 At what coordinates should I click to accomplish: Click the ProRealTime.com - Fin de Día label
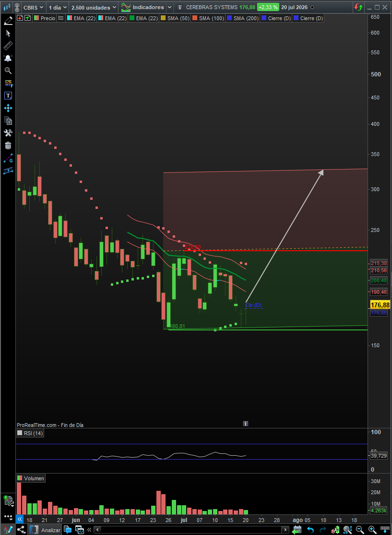pyautogui.click(x=50, y=425)
